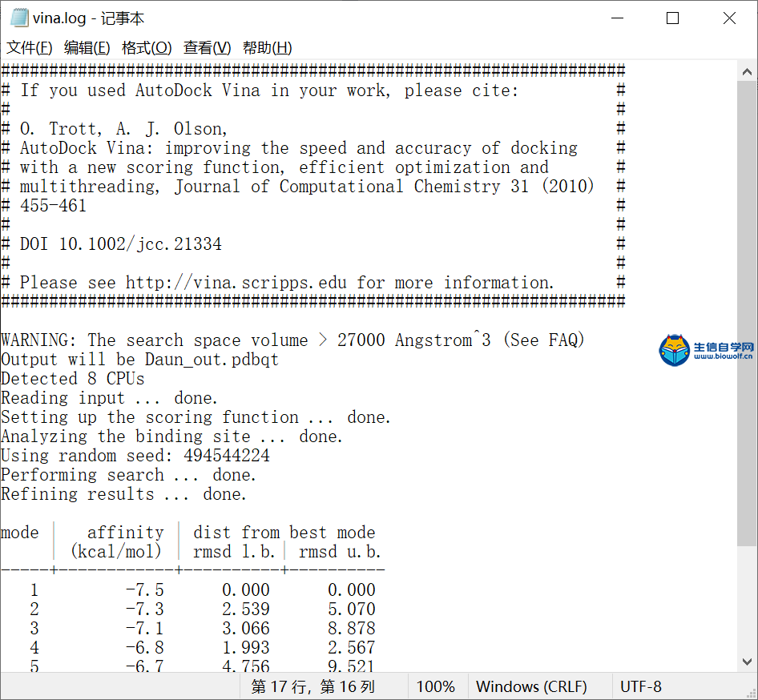Click the rmsd l.b. value 3.066
Image resolution: width=758 pixels, height=700 pixels.
pos(245,629)
